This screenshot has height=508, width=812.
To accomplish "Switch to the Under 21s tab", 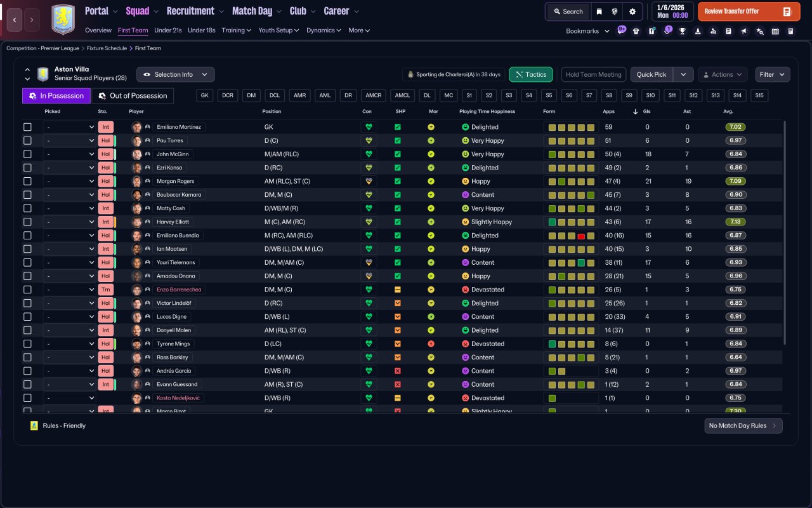I will pos(168,30).
